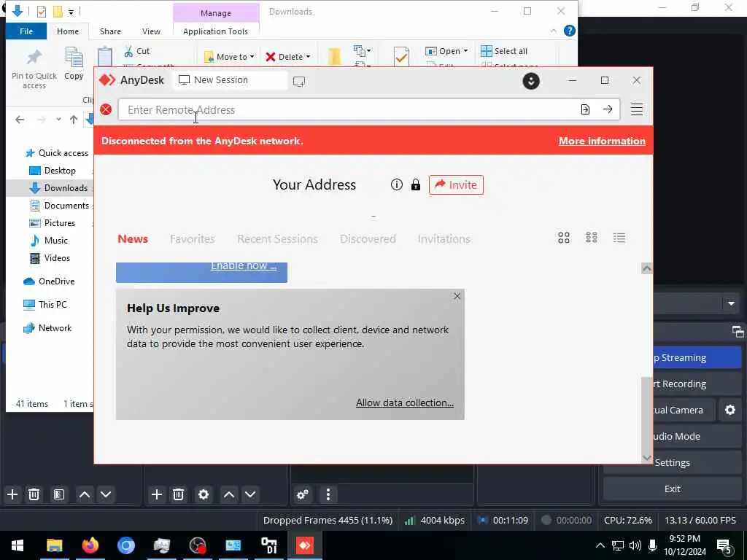The width and height of the screenshot is (747, 560).
Task: Click the AnyDesk logo icon
Action: tap(107, 80)
